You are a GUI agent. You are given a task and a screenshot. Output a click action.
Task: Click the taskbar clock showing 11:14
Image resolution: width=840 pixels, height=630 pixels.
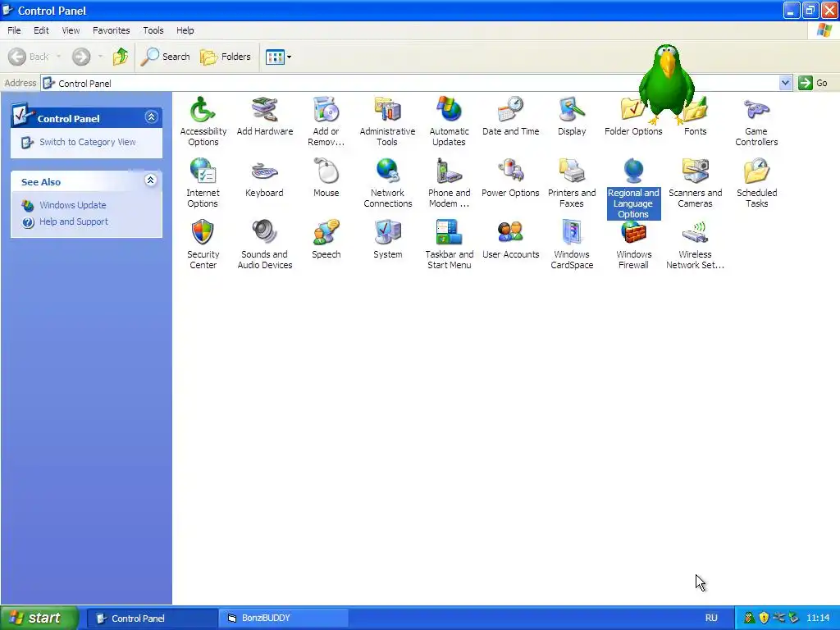click(x=818, y=619)
